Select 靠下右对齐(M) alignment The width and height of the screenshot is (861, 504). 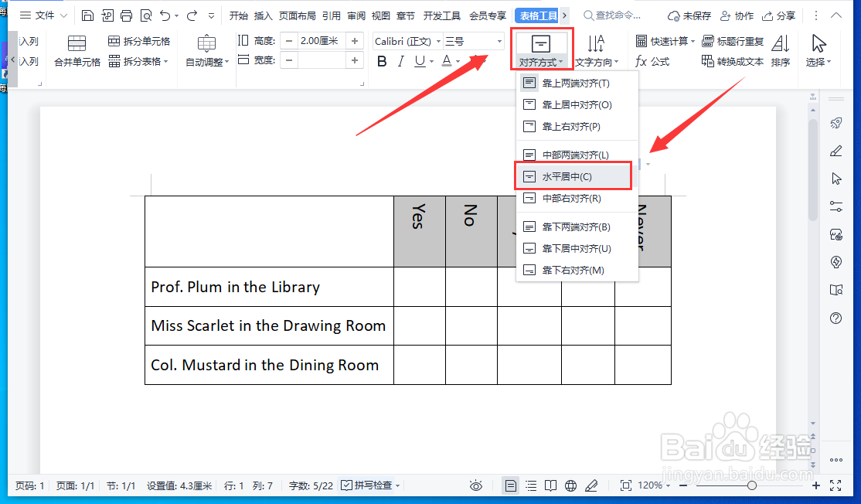coord(577,270)
